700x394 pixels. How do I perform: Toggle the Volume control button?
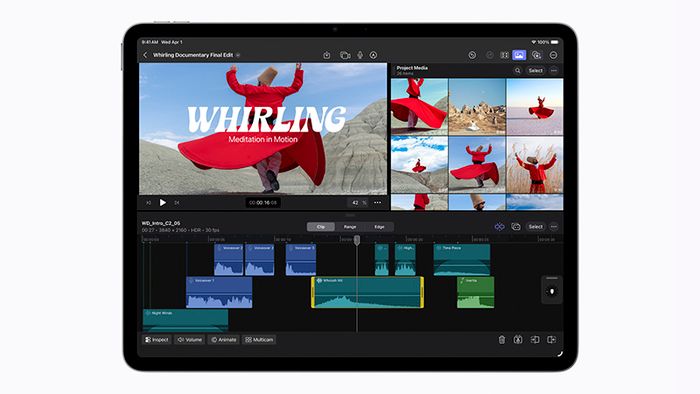tap(190, 340)
